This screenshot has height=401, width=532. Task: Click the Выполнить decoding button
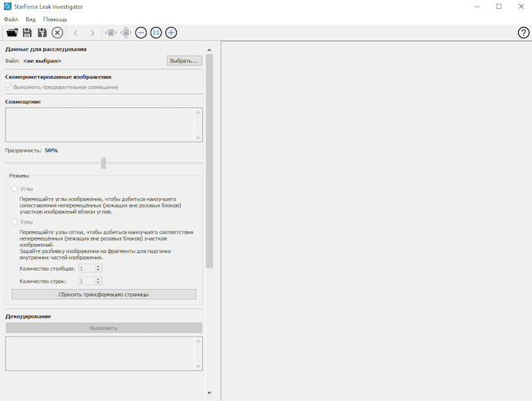tap(104, 327)
